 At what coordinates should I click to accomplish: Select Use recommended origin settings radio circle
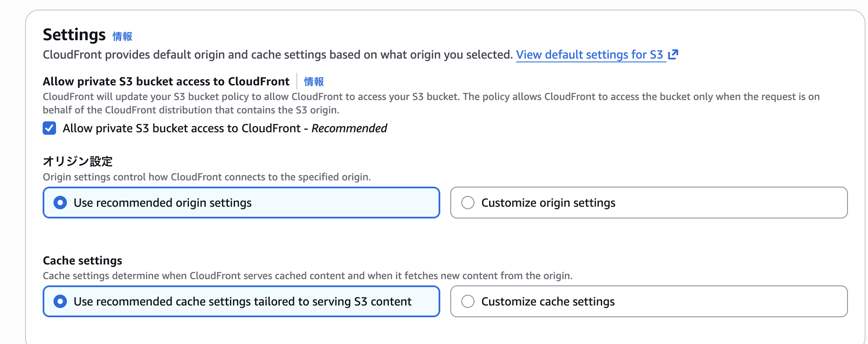tap(60, 203)
